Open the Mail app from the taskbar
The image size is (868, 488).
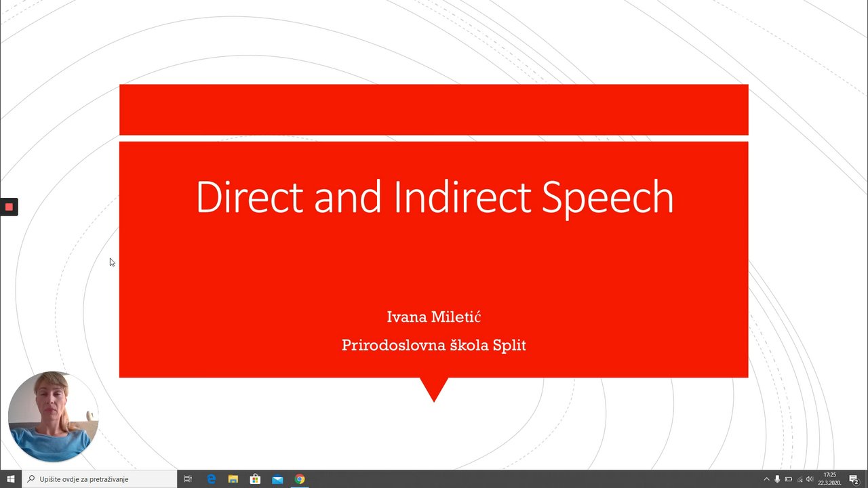(277, 479)
